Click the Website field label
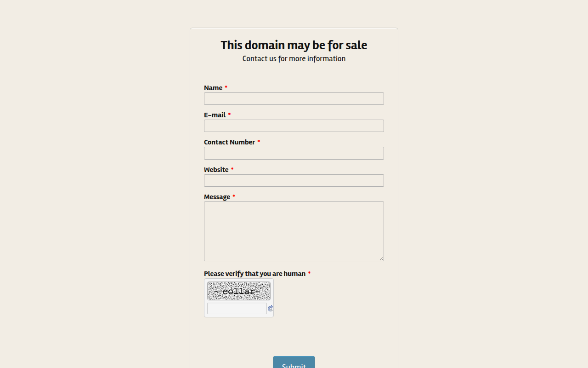The image size is (588, 368). (216, 170)
